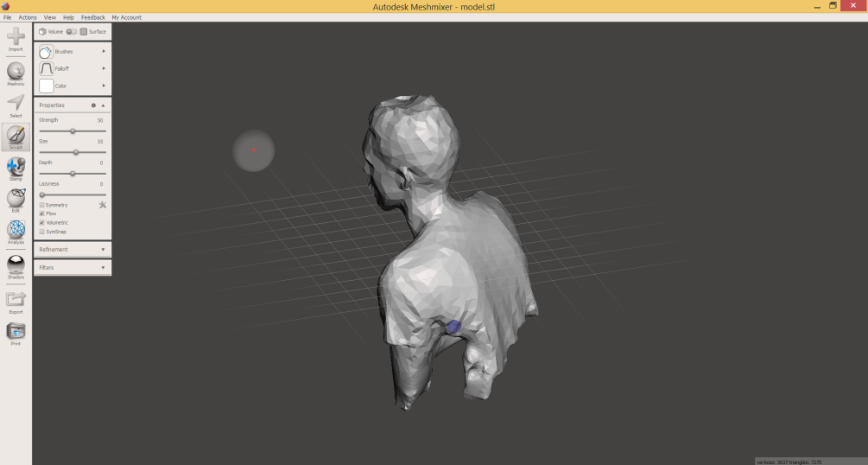The width and height of the screenshot is (868, 465).
Task: Click the Symmetry wrench settings icon
Action: click(x=103, y=205)
